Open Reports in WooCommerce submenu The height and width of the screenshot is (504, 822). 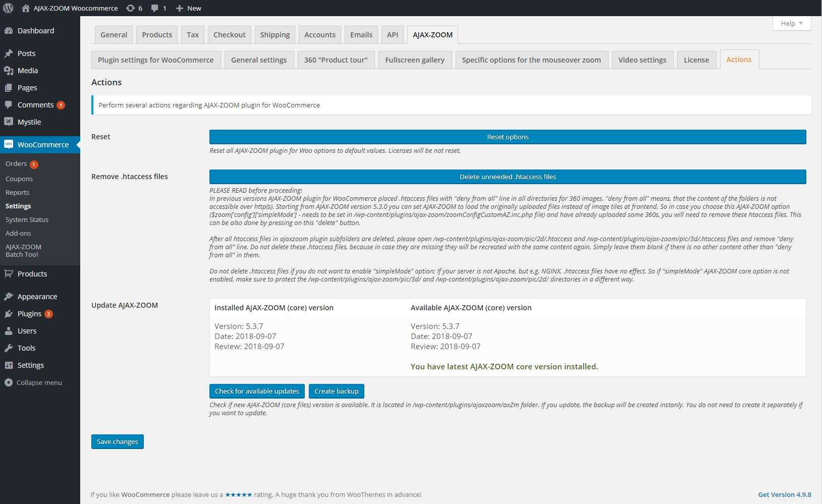[18, 193]
